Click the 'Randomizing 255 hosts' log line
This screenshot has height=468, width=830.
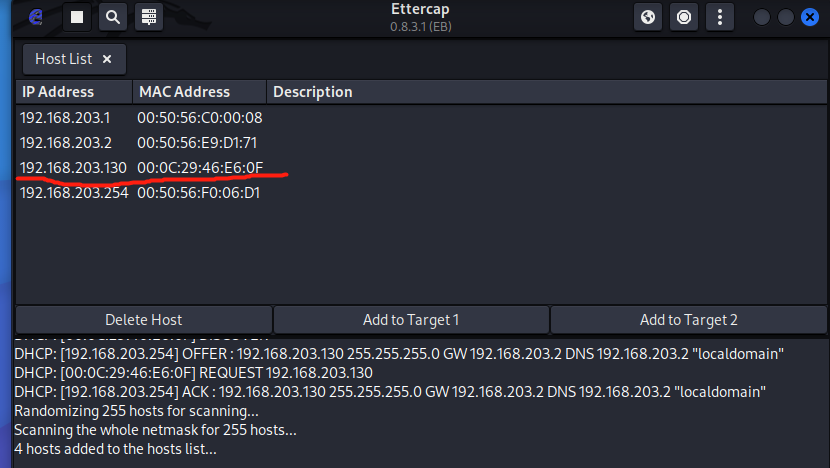[136, 411]
